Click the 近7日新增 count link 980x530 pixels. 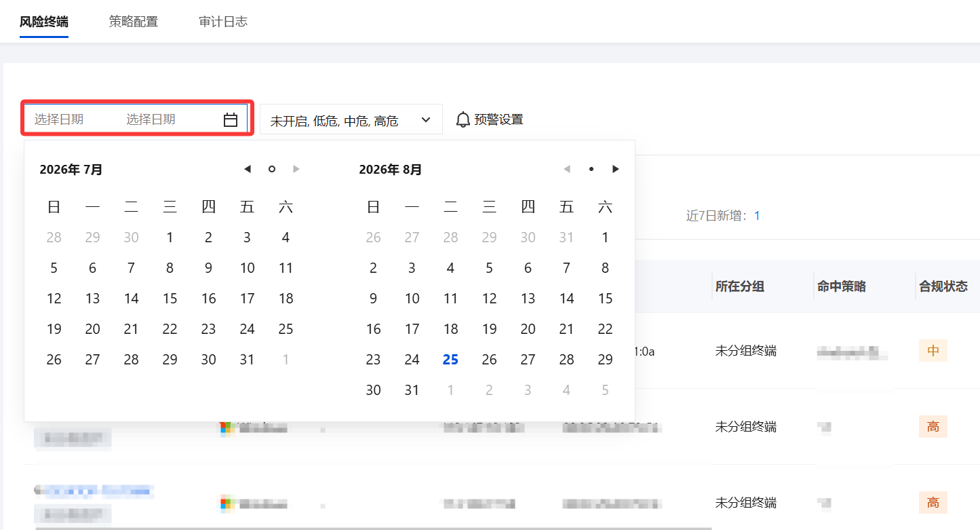click(757, 216)
